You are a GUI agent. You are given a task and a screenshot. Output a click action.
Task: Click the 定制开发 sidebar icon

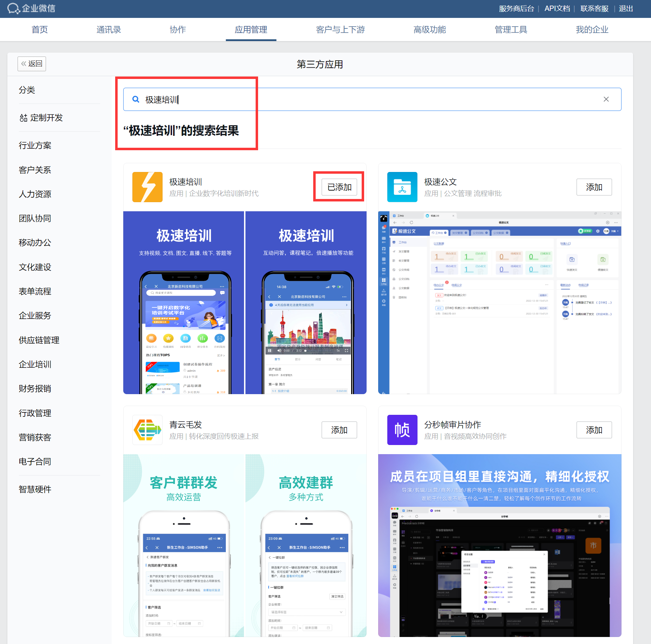(x=23, y=118)
